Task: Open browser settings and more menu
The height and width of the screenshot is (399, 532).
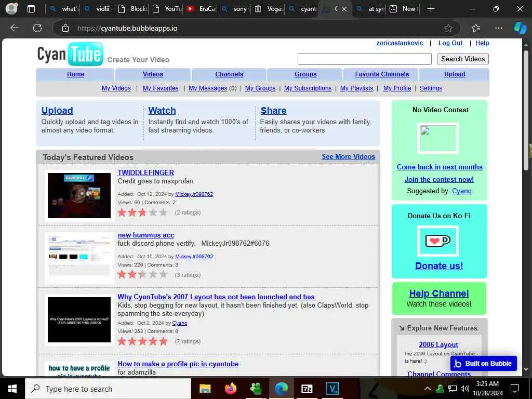Action: point(498,28)
